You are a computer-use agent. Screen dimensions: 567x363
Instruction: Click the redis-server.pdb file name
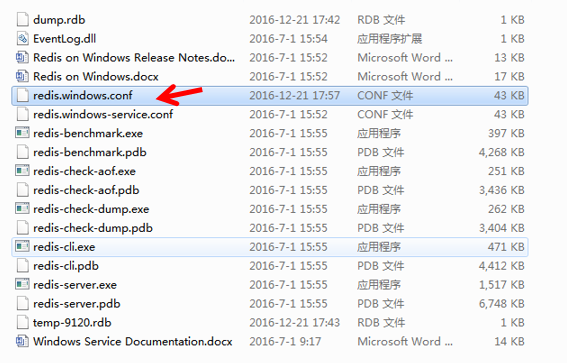tap(77, 304)
